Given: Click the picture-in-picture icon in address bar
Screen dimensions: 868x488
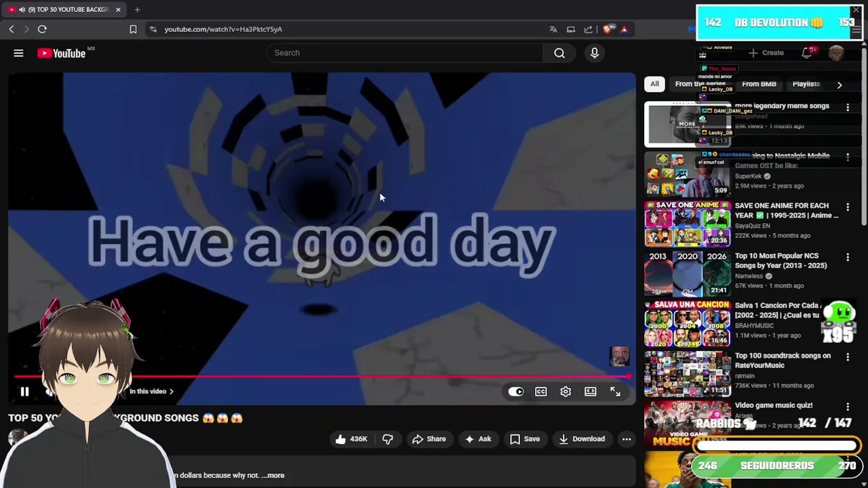Looking at the screenshot, I should [x=571, y=29].
